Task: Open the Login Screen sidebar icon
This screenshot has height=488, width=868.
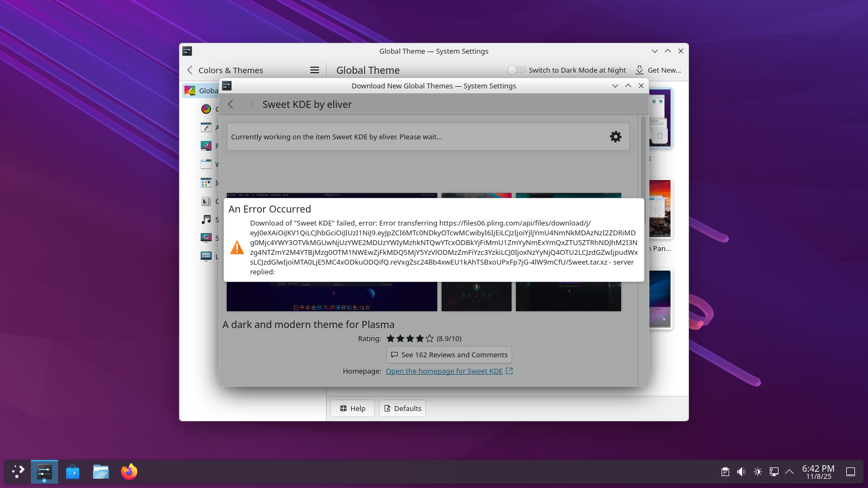Action: tap(206, 256)
